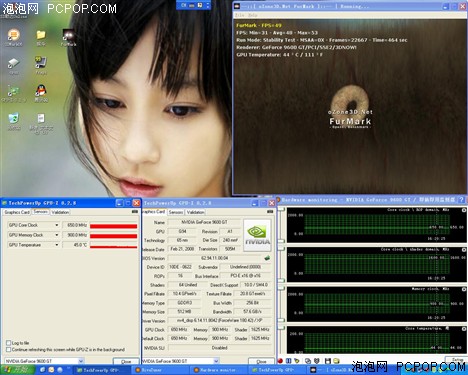
Task: Open the Recycle Bin desktop icon
Action: coord(14,121)
